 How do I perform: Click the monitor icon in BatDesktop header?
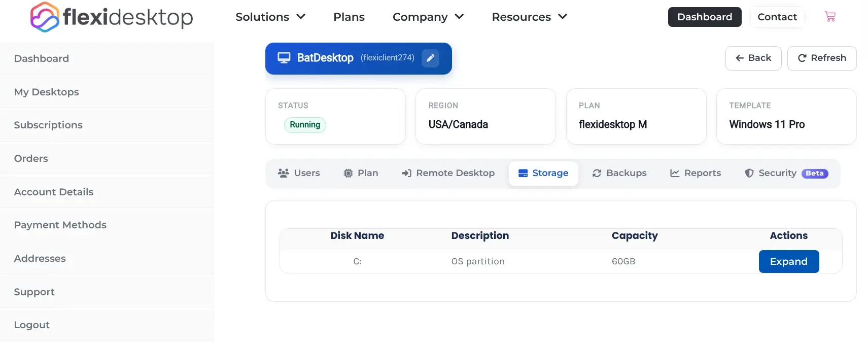coord(284,58)
